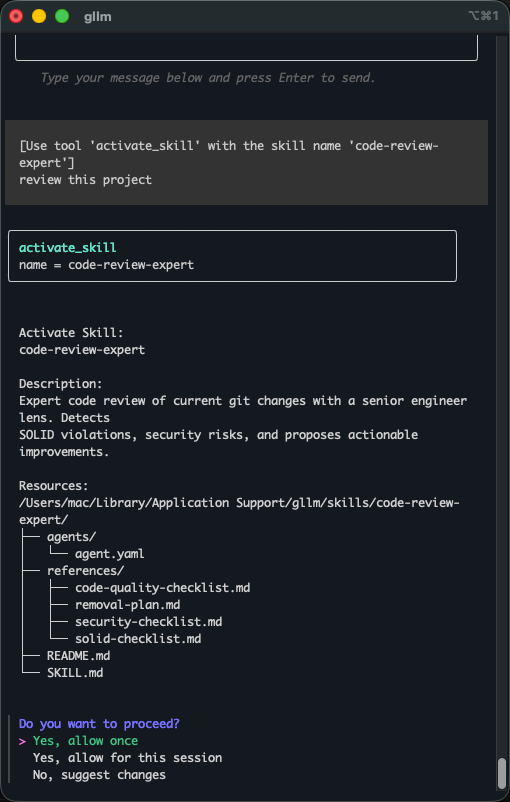Click the ⌥⌘1 shortcut indicator

(483, 16)
